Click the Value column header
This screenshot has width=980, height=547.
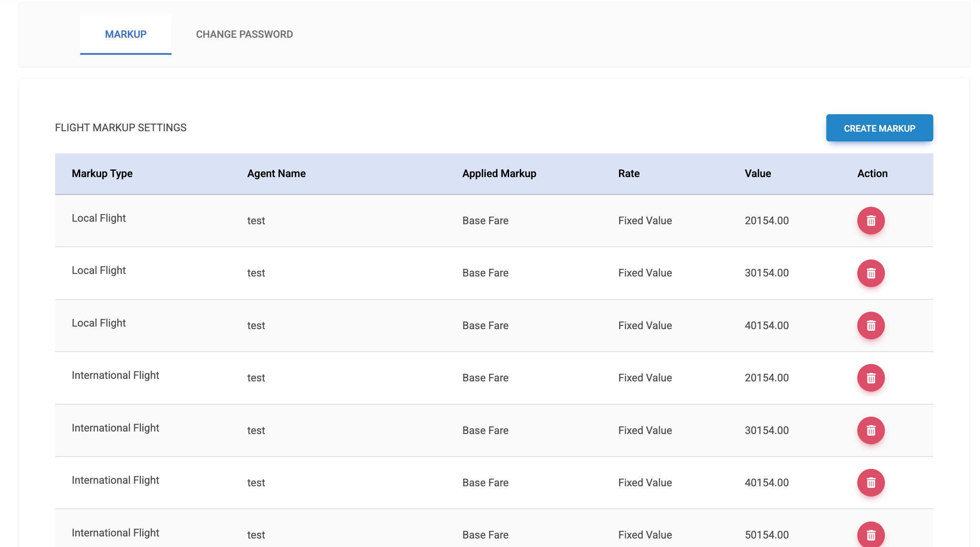(758, 173)
